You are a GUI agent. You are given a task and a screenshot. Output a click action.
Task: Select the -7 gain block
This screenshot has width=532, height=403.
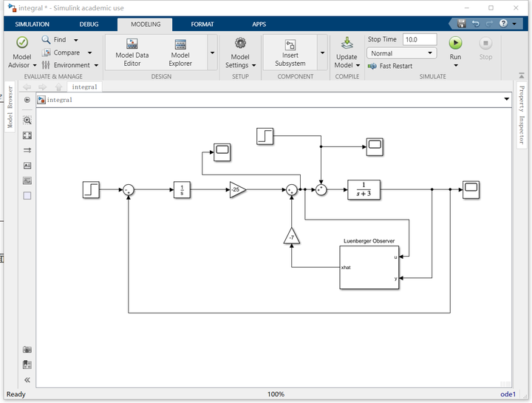(291, 236)
